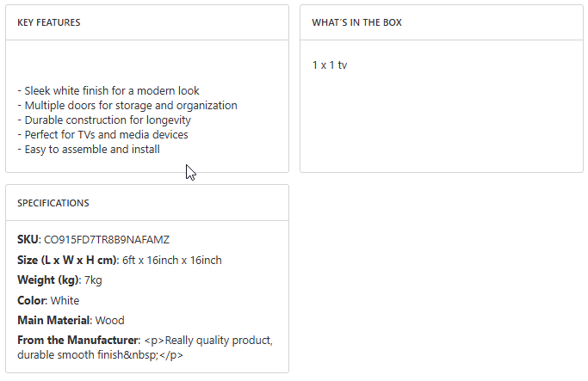Click the 'Easy to assemble and install' line
Image resolution: width=588 pixels, height=381 pixels.
89,150
